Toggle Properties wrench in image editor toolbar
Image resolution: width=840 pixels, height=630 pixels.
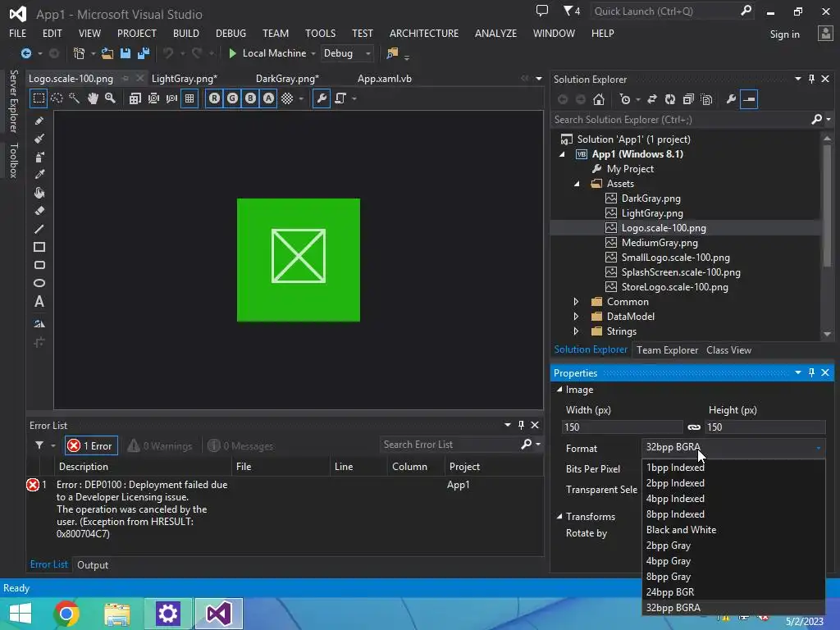322,98
